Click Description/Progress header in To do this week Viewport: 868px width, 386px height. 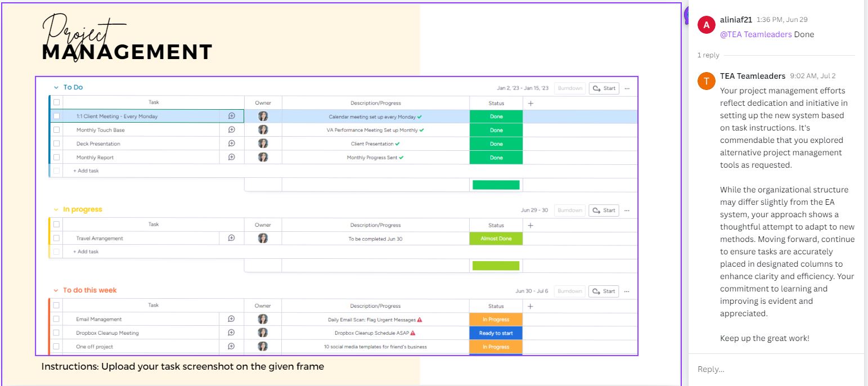pyautogui.click(x=375, y=306)
